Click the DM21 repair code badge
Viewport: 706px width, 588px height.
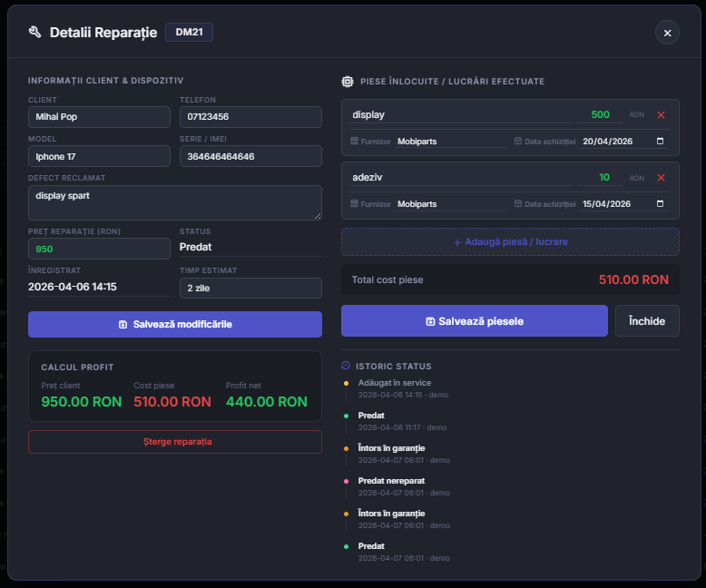click(x=189, y=32)
